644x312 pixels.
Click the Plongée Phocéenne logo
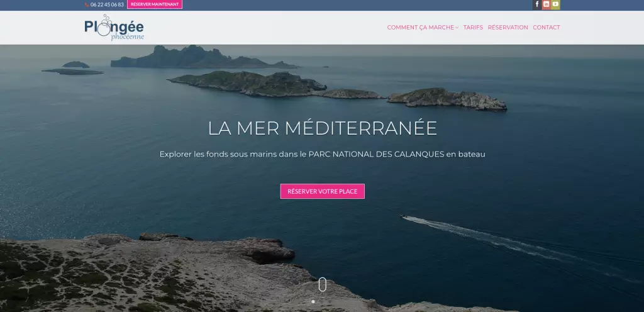coord(114,28)
